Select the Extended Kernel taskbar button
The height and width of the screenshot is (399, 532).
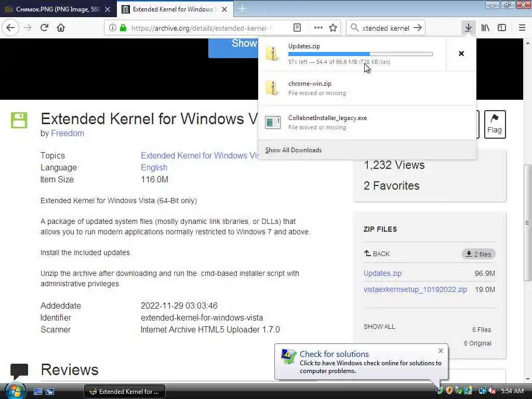[x=125, y=392]
